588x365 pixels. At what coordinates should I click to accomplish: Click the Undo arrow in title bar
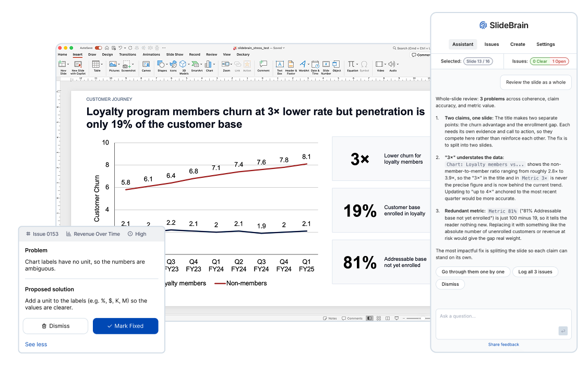click(120, 48)
